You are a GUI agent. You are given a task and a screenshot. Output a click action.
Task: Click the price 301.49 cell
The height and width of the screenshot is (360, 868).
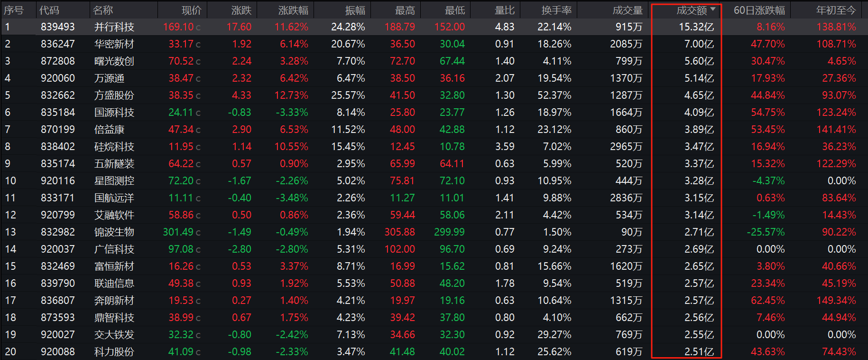pyautogui.click(x=178, y=232)
